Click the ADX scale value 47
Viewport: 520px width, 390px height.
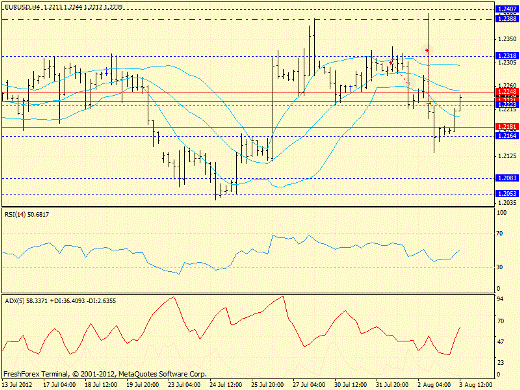tap(500, 342)
